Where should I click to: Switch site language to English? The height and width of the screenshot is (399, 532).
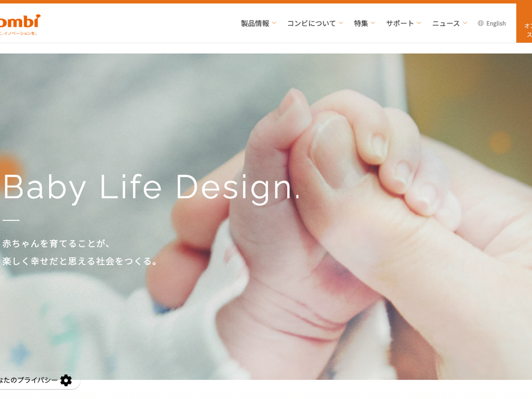pyautogui.click(x=496, y=23)
